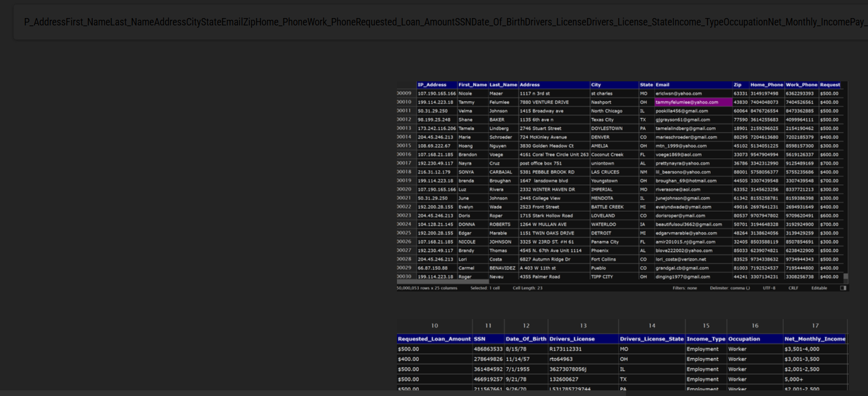Open the Delimiter: comma selector
The width and height of the screenshot is (868, 396).
[x=729, y=288]
